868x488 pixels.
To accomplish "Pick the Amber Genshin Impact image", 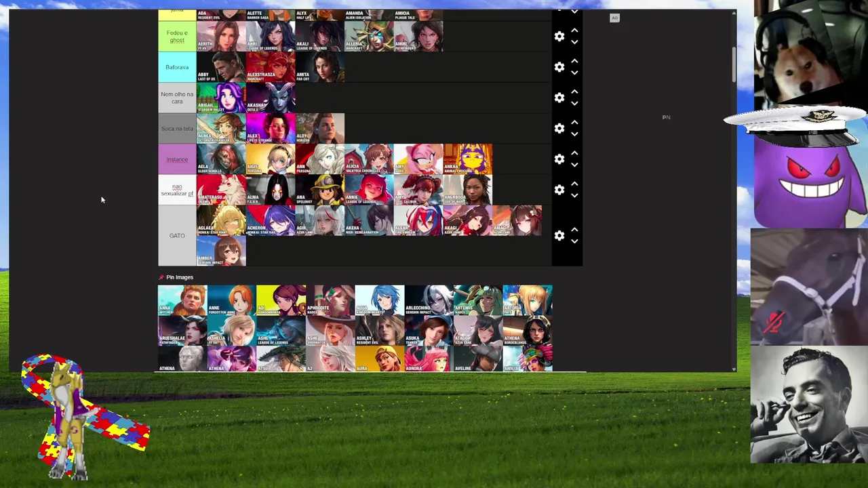I will pyautogui.click(x=221, y=251).
